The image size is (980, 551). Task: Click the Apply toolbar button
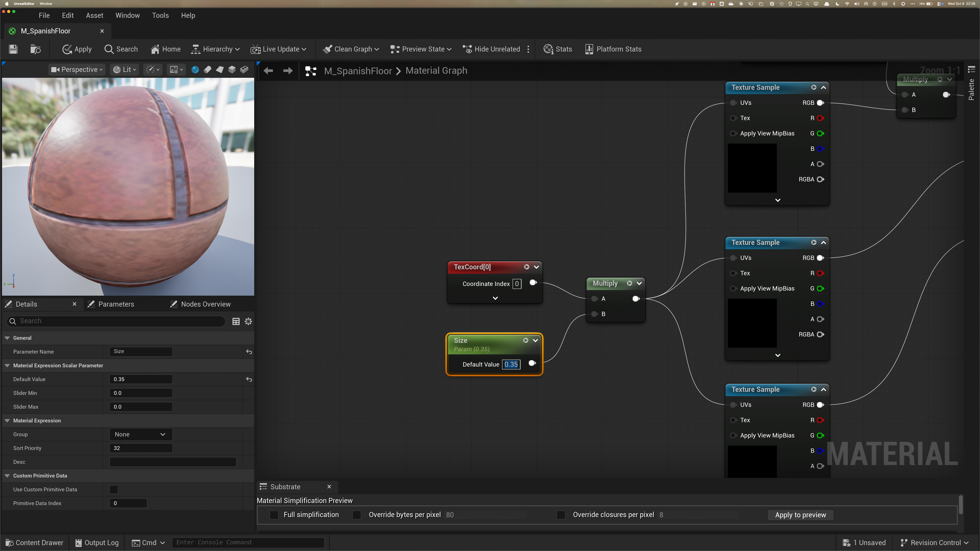pyautogui.click(x=77, y=49)
